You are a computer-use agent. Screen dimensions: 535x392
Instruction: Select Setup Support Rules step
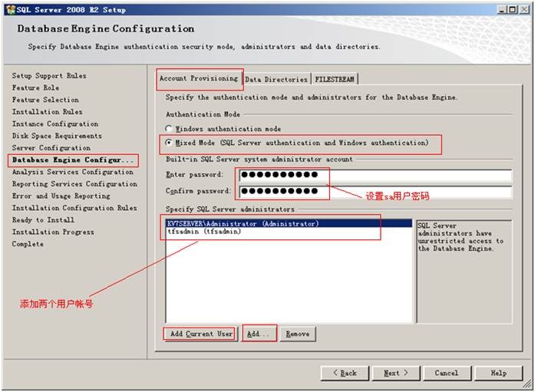point(49,76)
